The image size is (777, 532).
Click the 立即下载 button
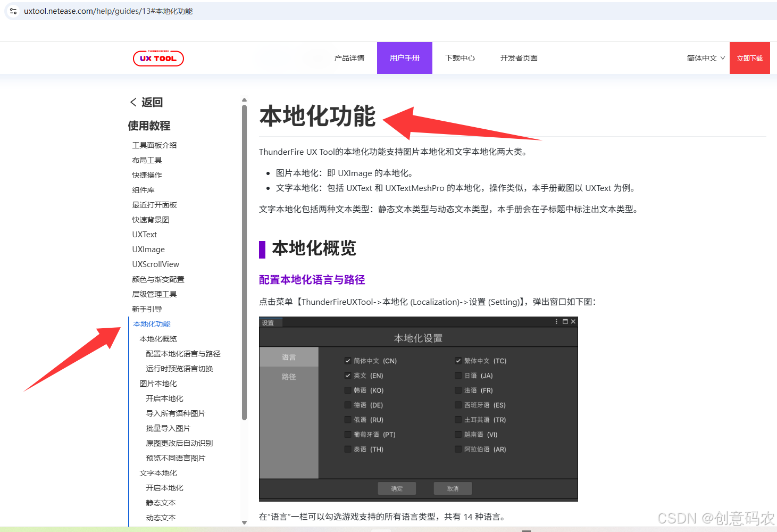click(x=750, y=58)
